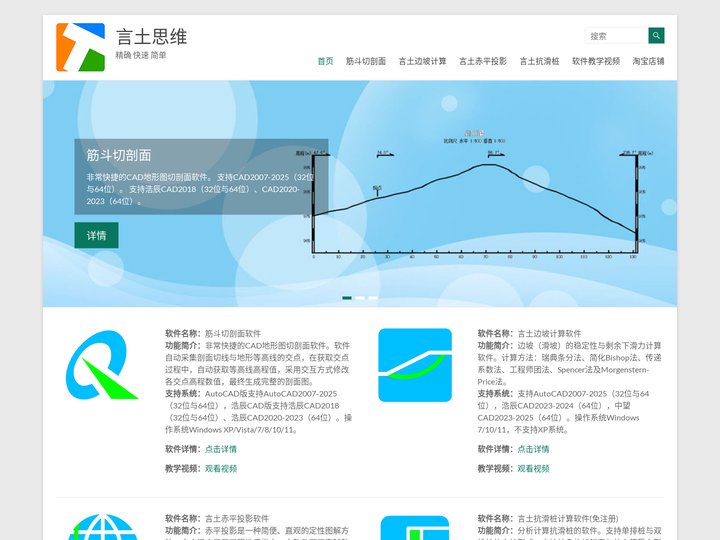Image resolution: width=720 pixels, height=540 pixels.
Task: Click the text 言土边坡计算软件 product name
Action: click(x=549, y=333)
